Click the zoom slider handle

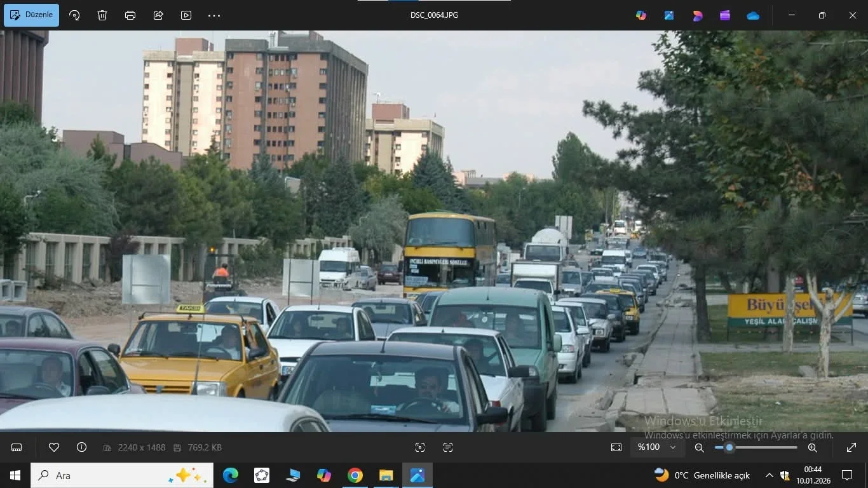(729, 447)
